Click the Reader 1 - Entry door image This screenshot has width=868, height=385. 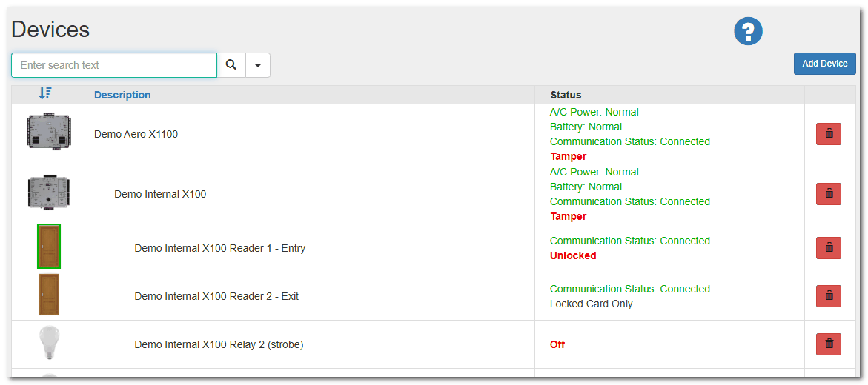coord(49,247)
